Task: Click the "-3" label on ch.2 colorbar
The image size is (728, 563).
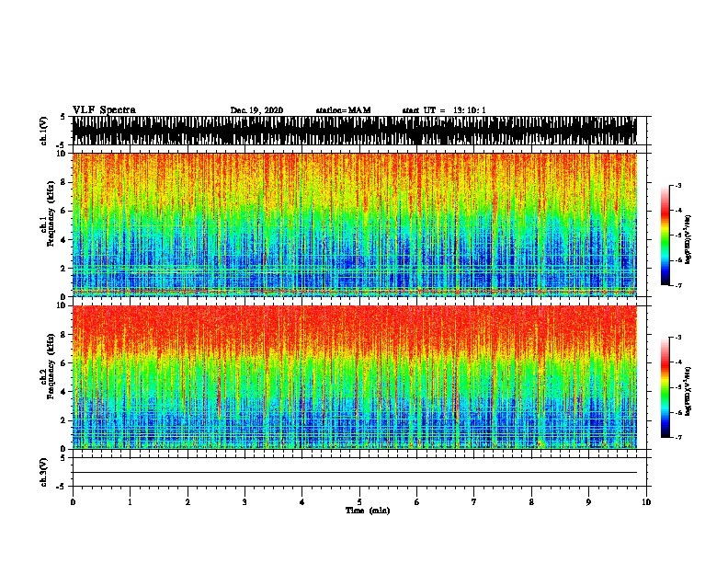Action: [678, 338]
